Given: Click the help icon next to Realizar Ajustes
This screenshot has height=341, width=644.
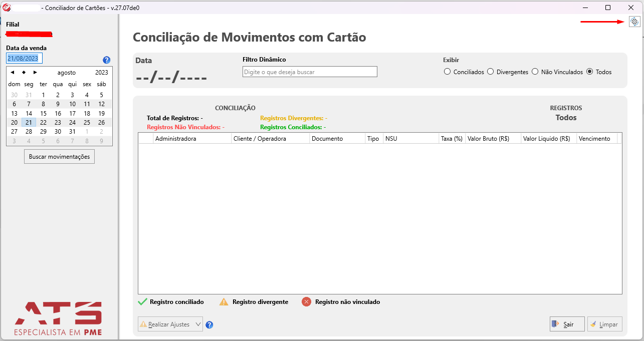Looking at the screenshot, I should point(209,324).
